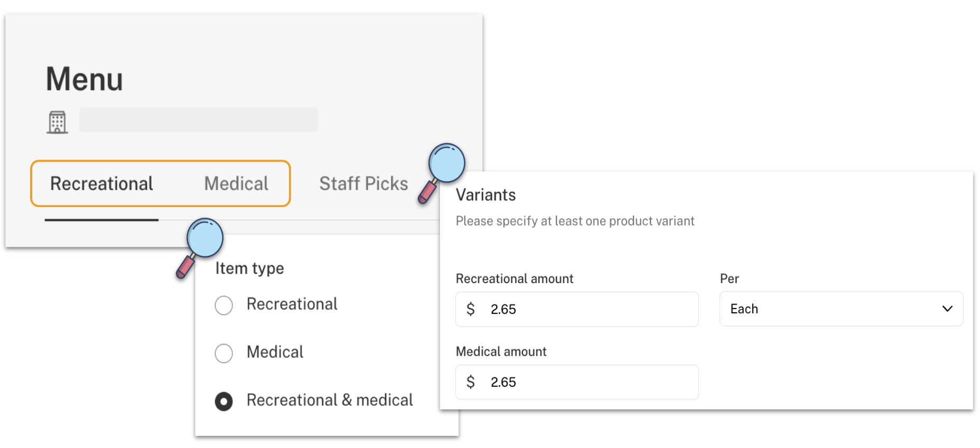Expand the Per dropdown chevron arrow
Viewport: 980px width, 448px height.
pos(947,309)
